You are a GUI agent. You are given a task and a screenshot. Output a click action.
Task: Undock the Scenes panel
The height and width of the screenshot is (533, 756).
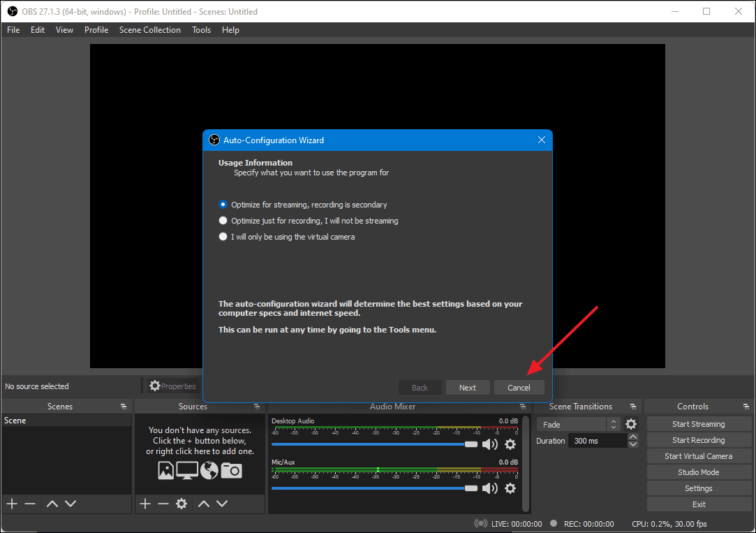click(124, 407)
